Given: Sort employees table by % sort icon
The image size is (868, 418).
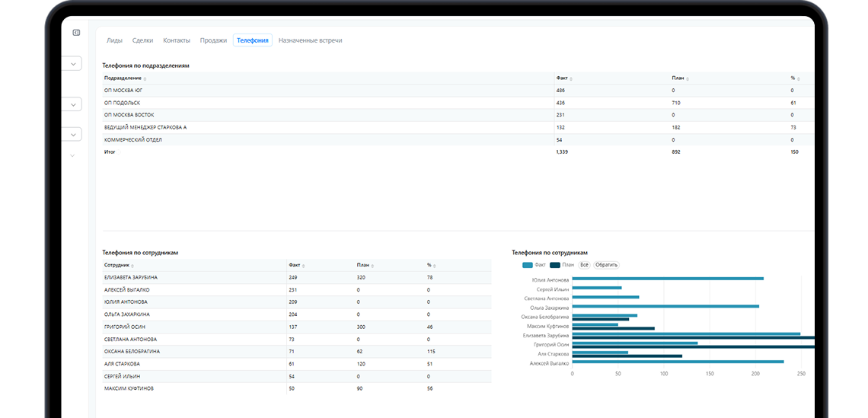Looking at the screenshot, I should click(x=436, y=266).
